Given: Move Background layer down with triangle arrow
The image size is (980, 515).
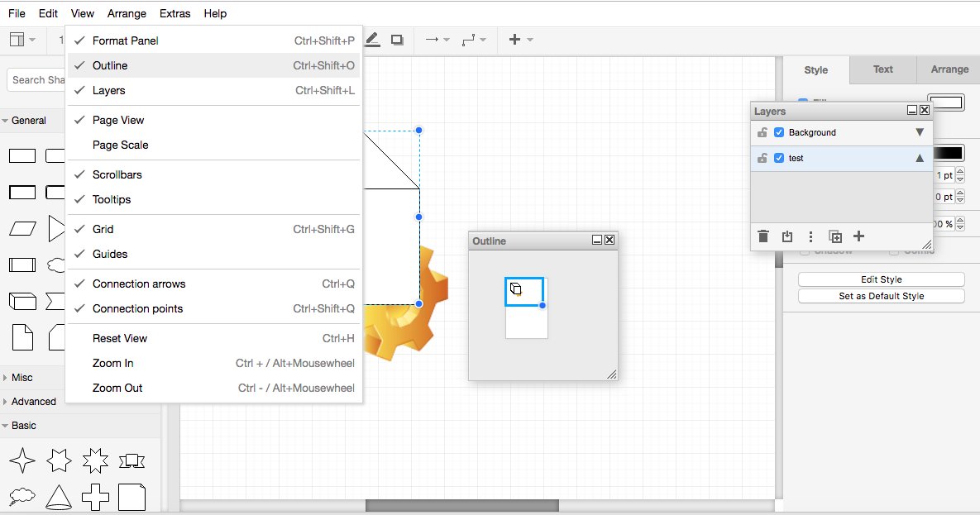Looking at the screenshot, I should (920, 132).
